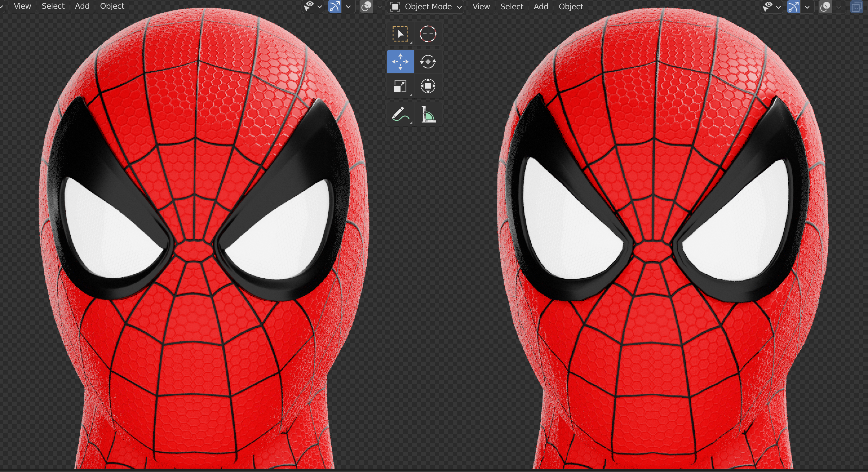Activate the Measure ruler tool

(428, 114)
